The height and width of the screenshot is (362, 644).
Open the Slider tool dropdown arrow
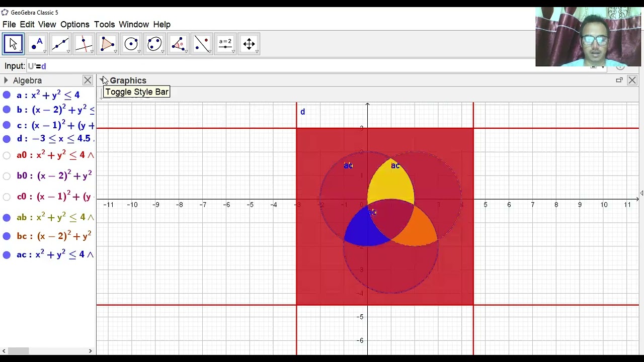pyautogui.click(x=233, y=51)
